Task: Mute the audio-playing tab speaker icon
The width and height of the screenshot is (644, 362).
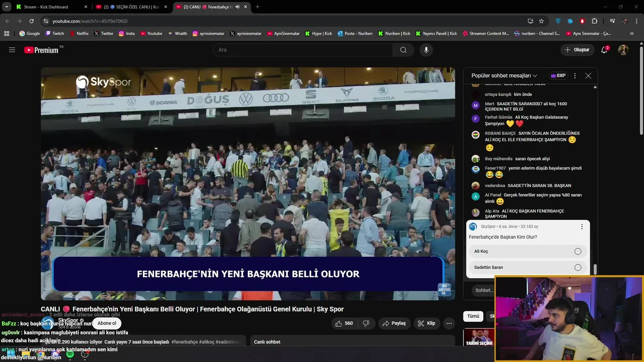Action: (237, 7)
